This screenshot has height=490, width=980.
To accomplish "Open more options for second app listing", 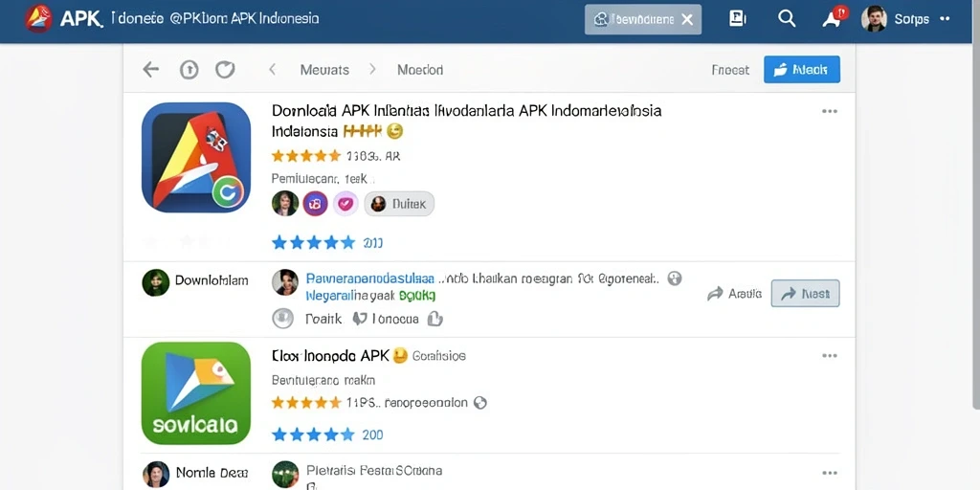I will click(830, 356).
